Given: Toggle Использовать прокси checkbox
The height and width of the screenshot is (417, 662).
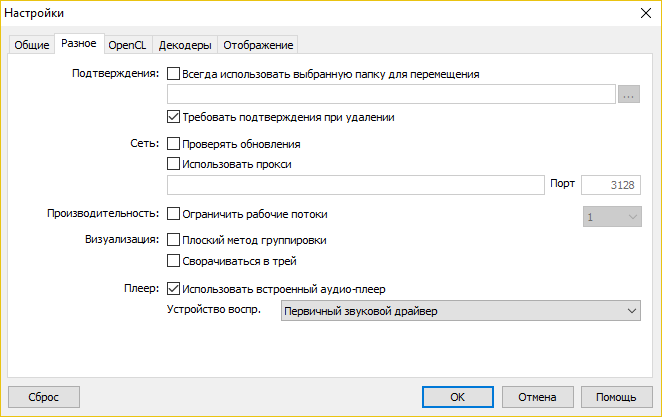Looking at the screenshot, I should (174, 164).
